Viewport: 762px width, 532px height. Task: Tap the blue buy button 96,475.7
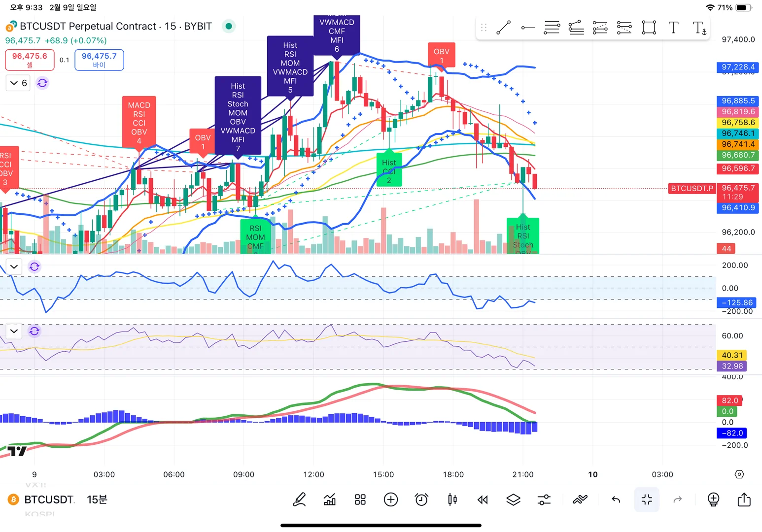click(99, 60)
